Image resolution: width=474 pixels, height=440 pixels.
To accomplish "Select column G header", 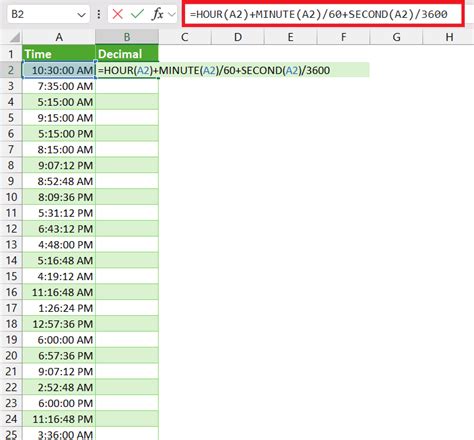I will (396, 37).
